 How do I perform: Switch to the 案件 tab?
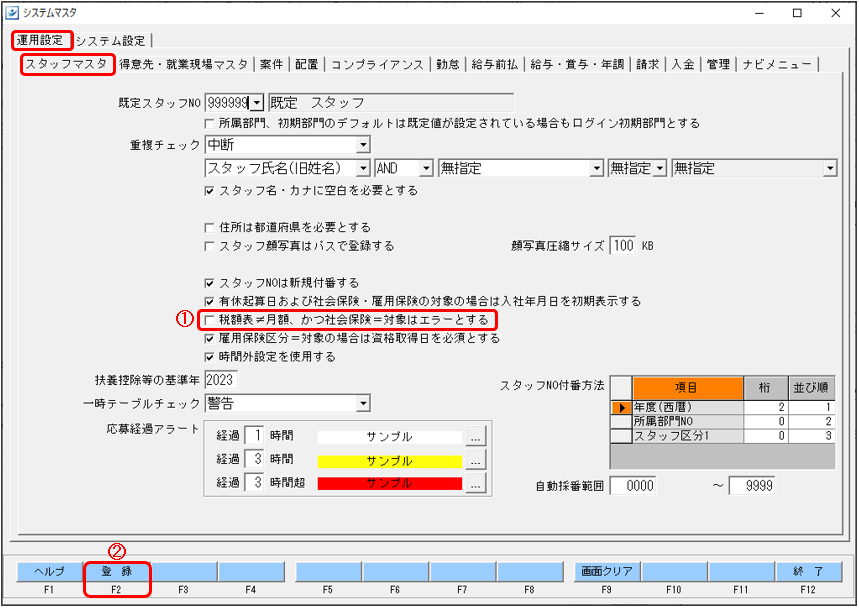pos(271,65)
